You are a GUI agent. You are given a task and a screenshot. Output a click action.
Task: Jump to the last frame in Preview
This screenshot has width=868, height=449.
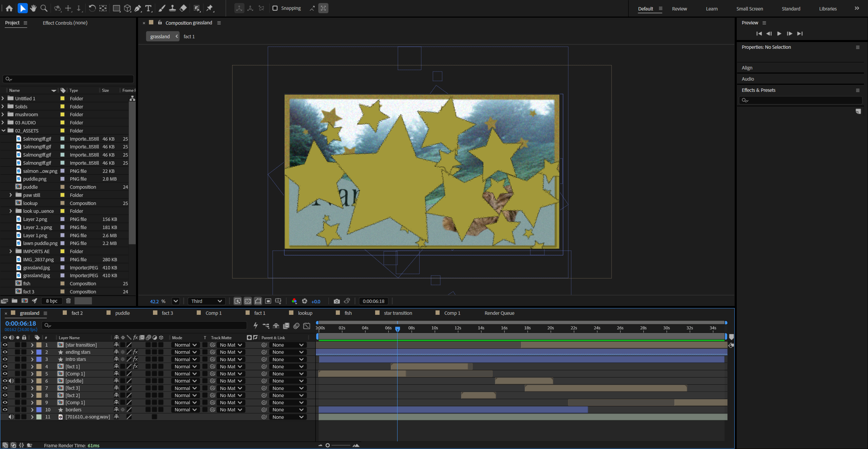click(x=800, y=34)
